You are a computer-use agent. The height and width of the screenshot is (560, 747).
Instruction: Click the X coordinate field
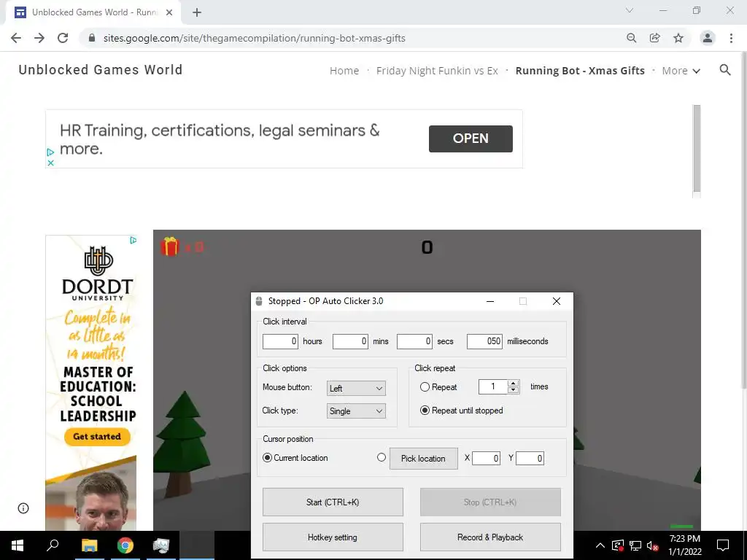tap(486, 458)
